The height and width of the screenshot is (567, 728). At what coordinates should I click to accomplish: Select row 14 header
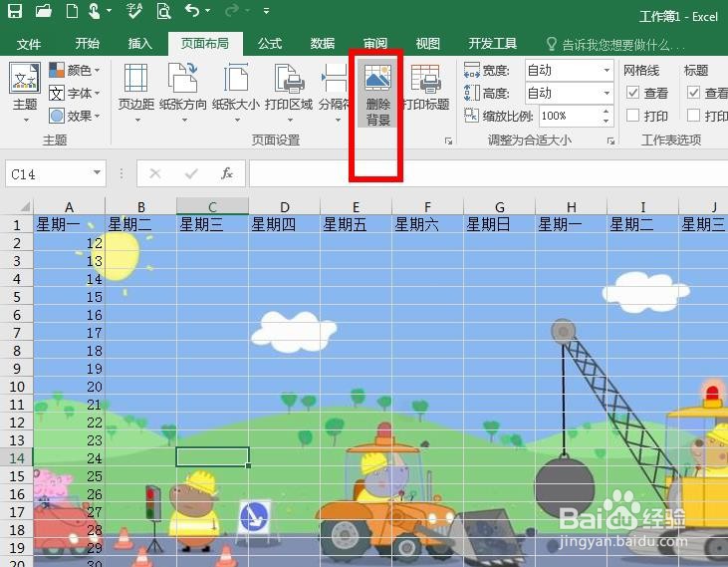[17, 458]
